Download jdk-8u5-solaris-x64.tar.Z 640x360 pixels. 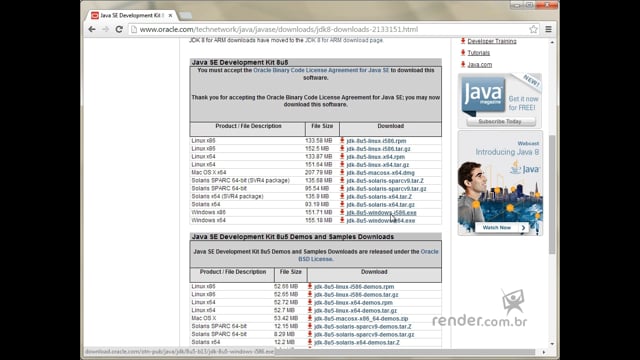pos(379,197)
